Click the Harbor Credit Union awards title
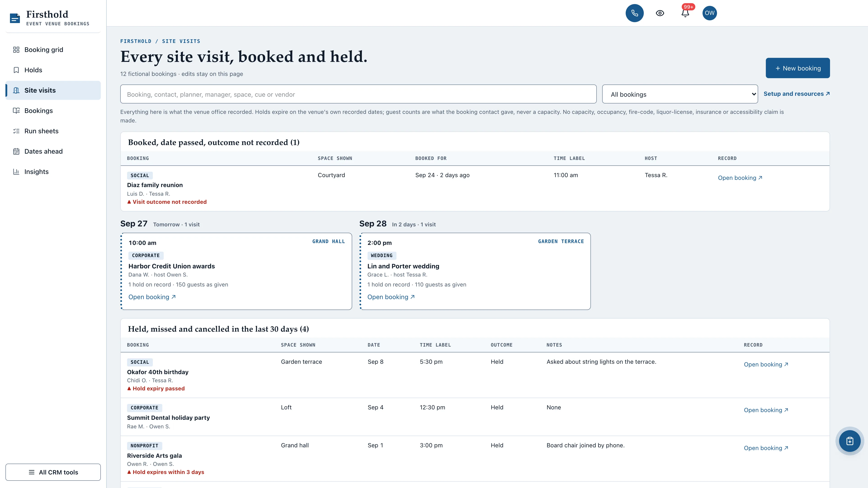Screen dimensions: 868x488 click(172, 266)
